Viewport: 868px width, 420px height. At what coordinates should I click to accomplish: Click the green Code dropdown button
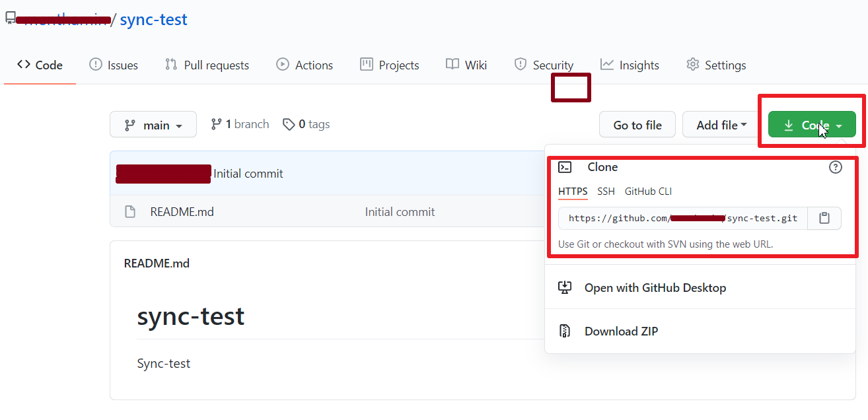(x=812, y=125)
